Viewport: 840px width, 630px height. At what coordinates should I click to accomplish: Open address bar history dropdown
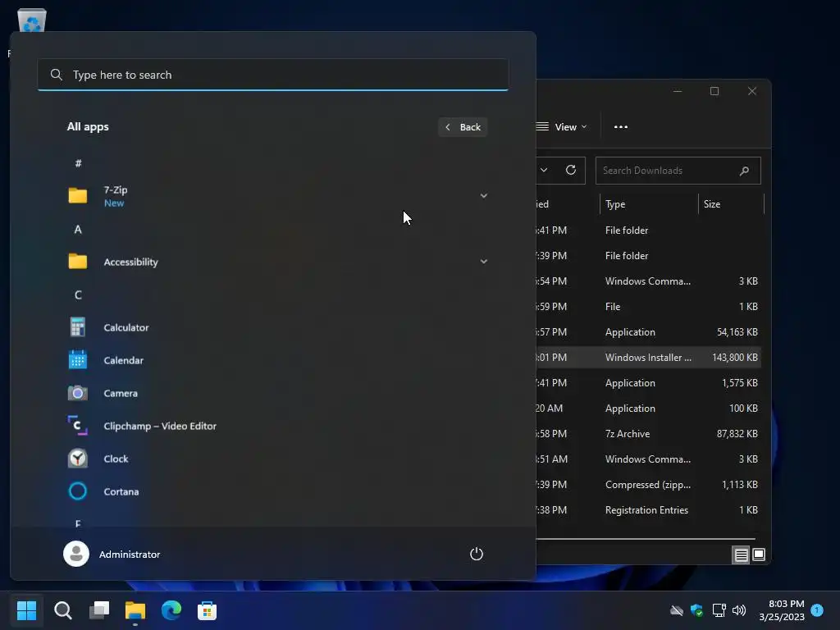pos(544,170)
